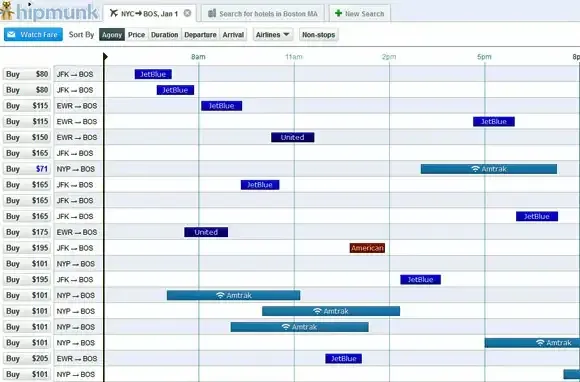Open Search for hotels in Boston tab
This screenshot has width=580, height=382.
[x=263, y=14]
